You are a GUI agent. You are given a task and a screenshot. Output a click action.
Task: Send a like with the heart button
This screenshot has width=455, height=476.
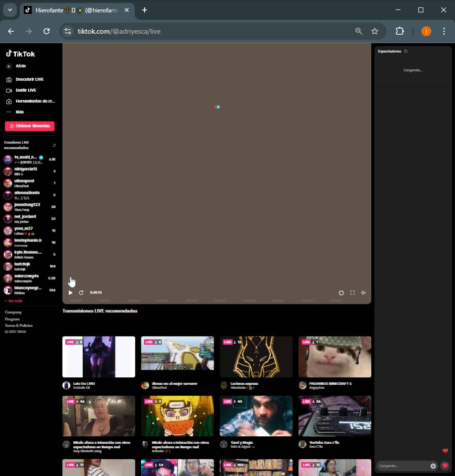445,466
